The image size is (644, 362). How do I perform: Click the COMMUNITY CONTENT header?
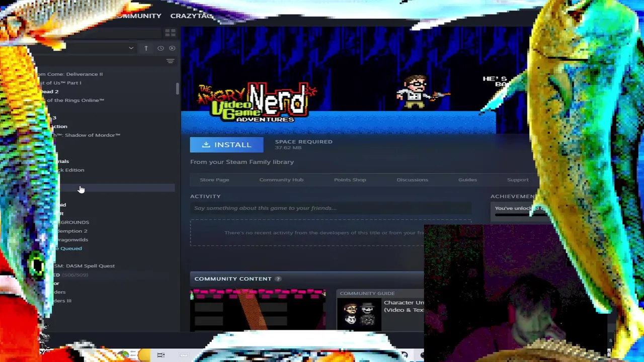[x=233, y=279]
